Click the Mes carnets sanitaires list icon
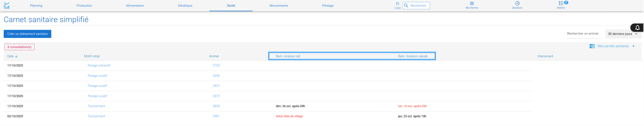The width and height of the screenshot is (644, 126). (x=592, y=46)
